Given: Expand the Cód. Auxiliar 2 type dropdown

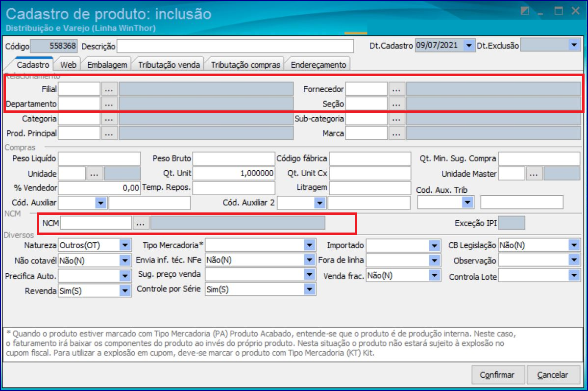Looking at the screenshot, I should (x=320, y=203).
